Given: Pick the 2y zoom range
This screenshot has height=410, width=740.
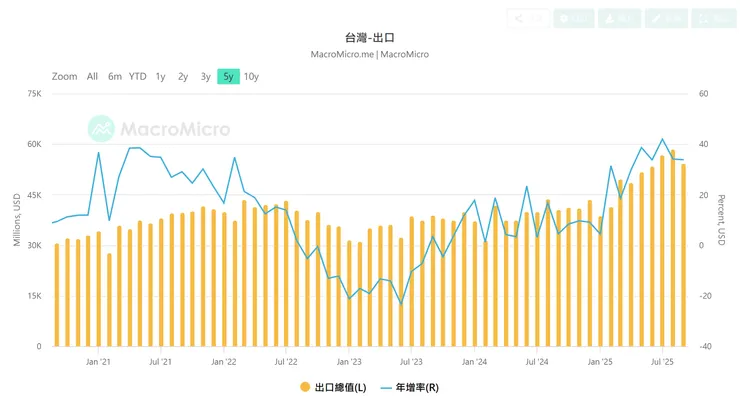Looking at the screenshot, I should coord(183,76).
